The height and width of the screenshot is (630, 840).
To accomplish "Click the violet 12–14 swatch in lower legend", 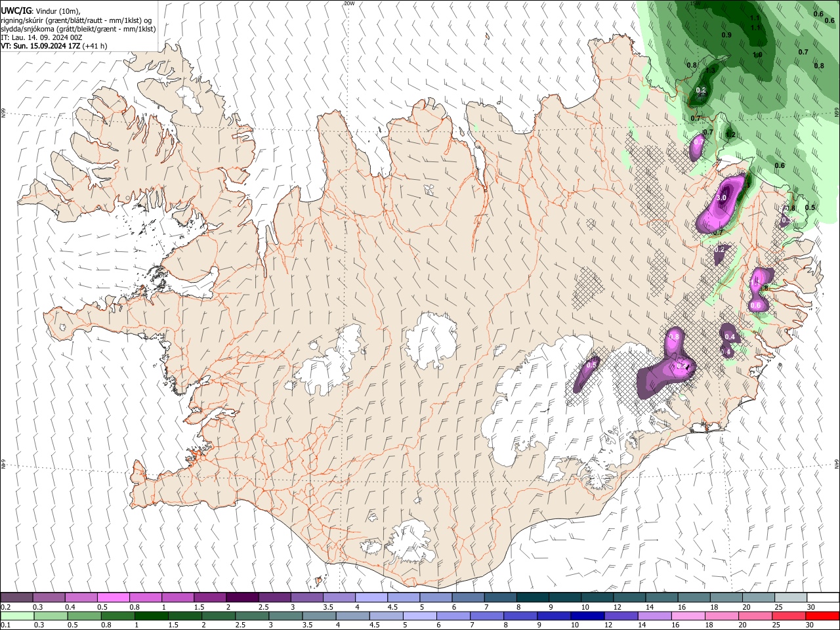I will [620, 616].
